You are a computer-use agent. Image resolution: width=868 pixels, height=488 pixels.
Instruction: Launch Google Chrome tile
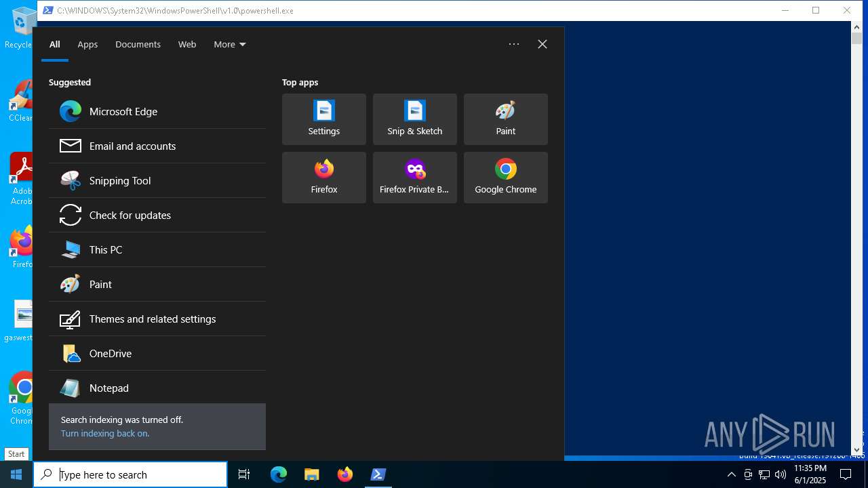click(506, 178)
